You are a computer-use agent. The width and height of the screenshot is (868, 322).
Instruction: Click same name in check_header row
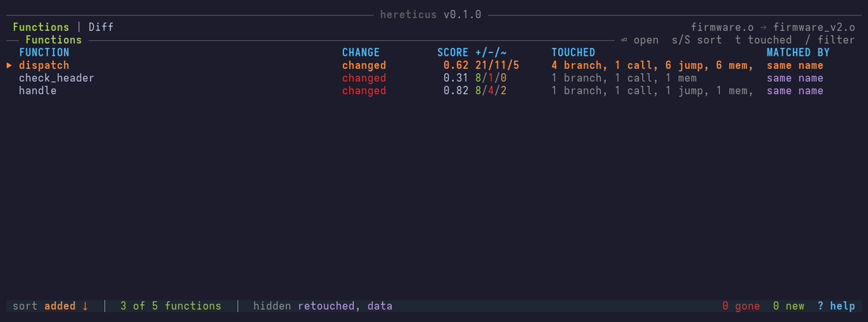(x=795, y=78)
